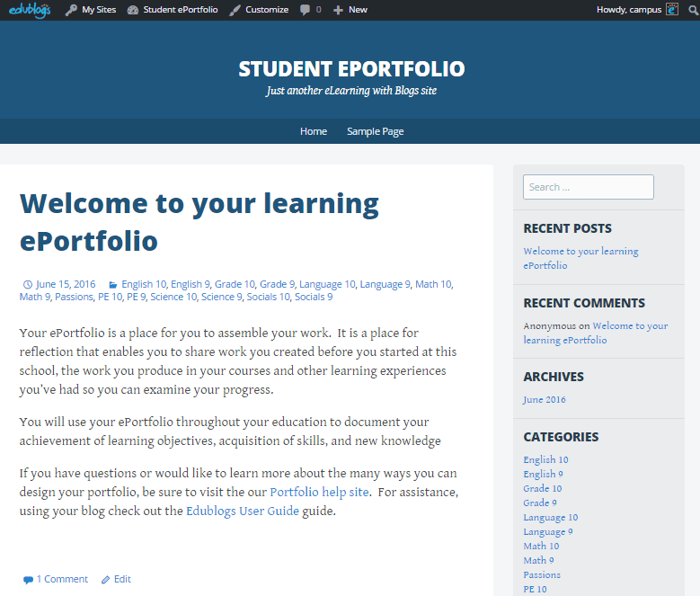Open the Student ePortfolio admin menu

click(181, 10)
